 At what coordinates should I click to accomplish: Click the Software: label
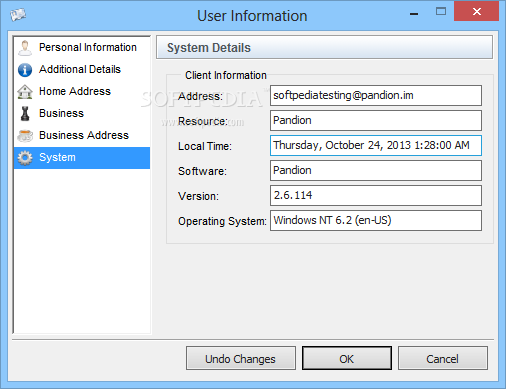coord(202,171)
